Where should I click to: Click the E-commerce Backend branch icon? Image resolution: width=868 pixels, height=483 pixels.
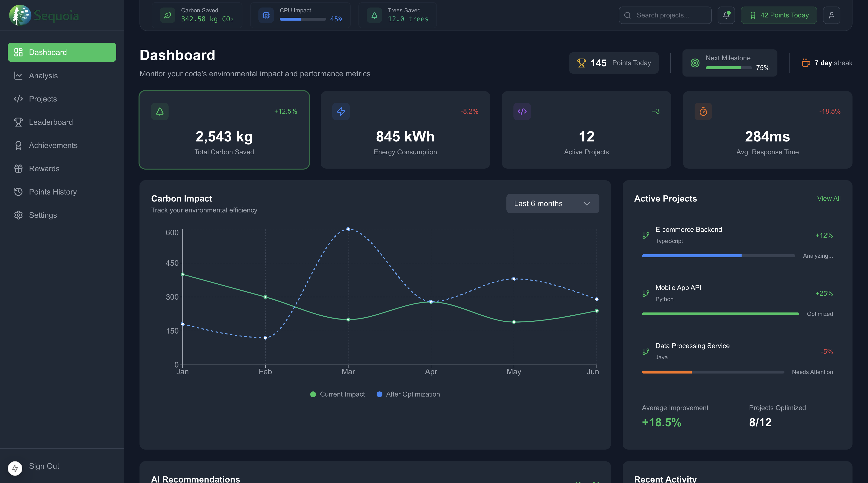[x=646, y=235]
